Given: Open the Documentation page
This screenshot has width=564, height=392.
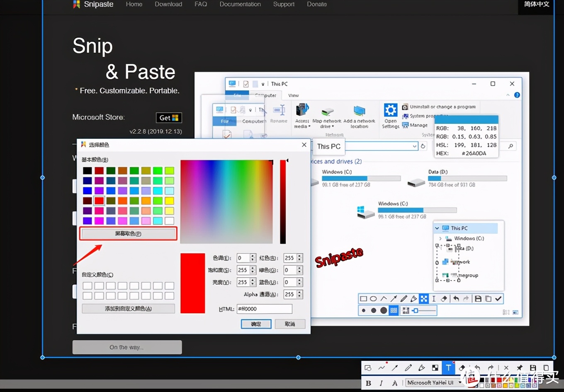Looking at the screenshot, I should (x=240, y=4).
